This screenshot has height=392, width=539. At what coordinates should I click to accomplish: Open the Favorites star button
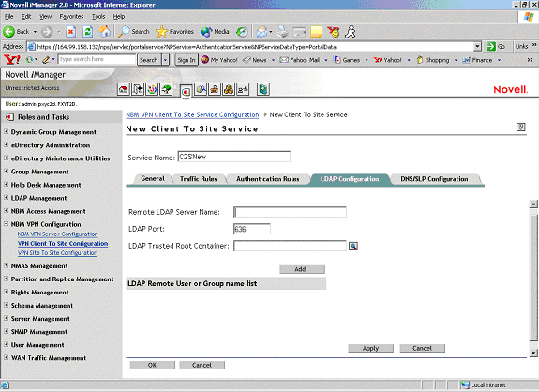pos(174,32)
